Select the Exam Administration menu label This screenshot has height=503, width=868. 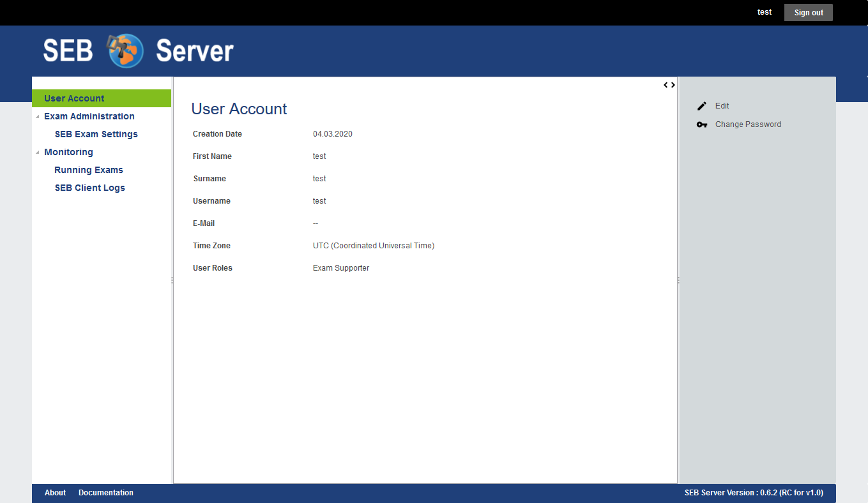[x=89, y=116]
